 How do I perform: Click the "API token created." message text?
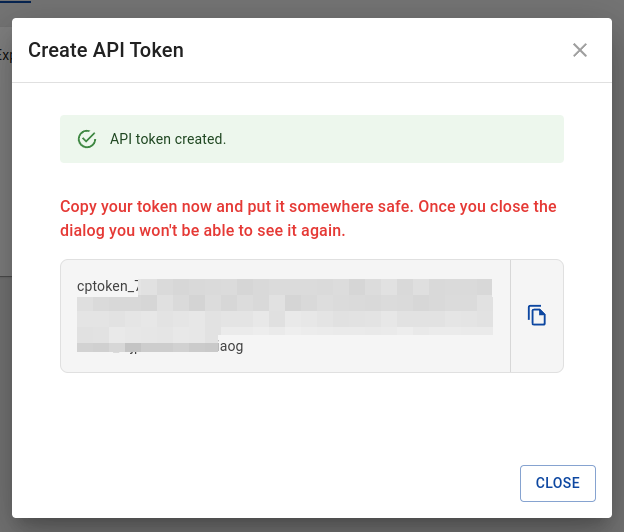168,139
